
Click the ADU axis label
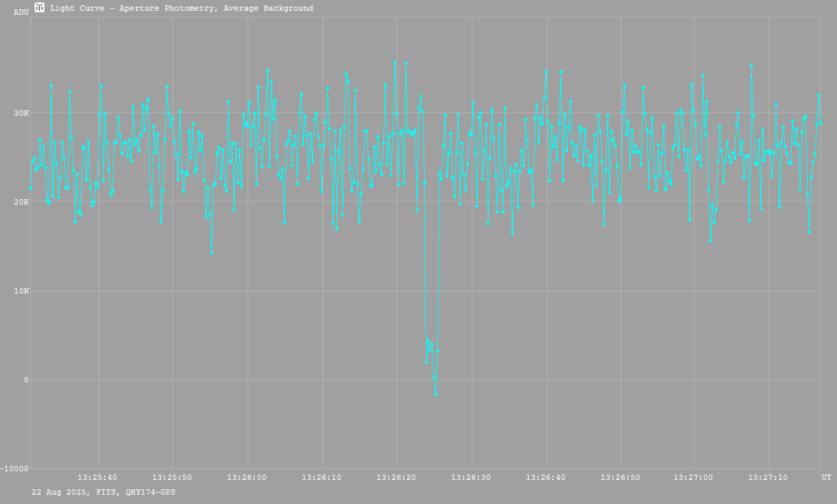click(21, 12)
